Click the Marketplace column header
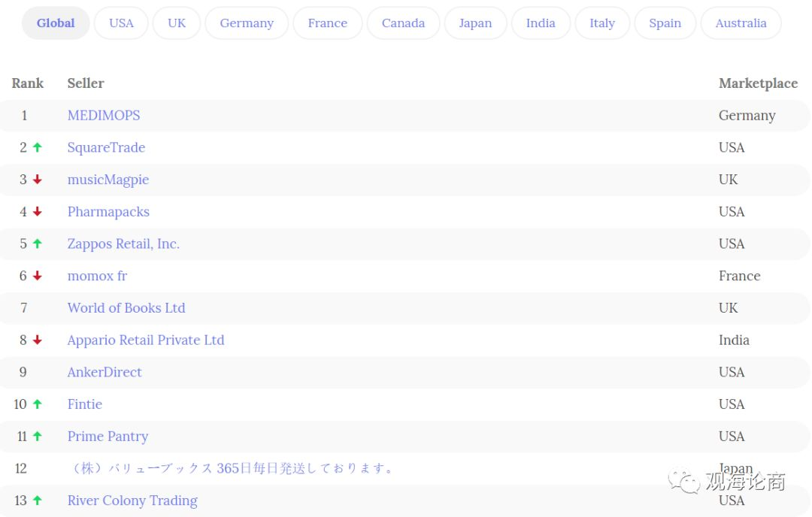The height and width of the screenshot is (517, 812). point(758,83)
